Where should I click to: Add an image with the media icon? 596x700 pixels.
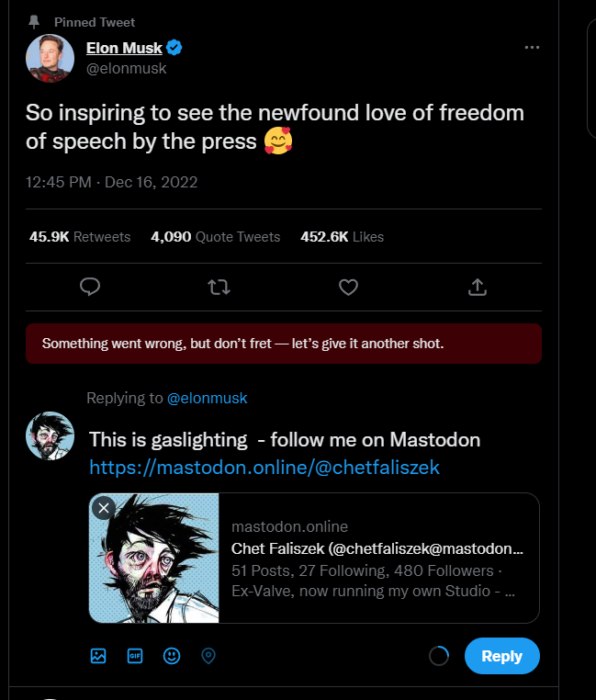click(x=98, y=656)
